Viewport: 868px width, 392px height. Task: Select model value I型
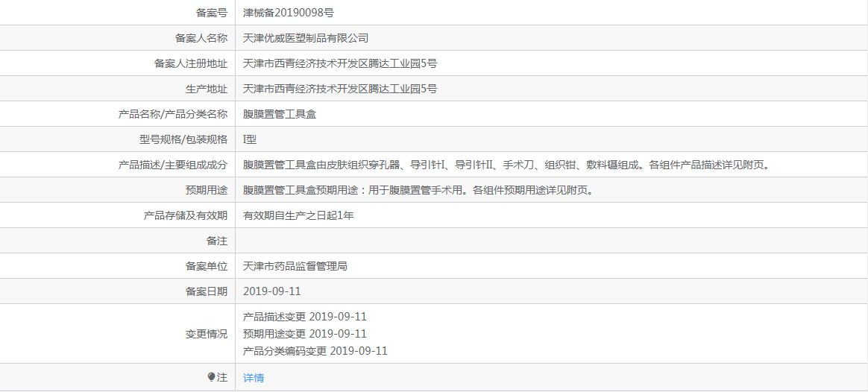point(250,139)
